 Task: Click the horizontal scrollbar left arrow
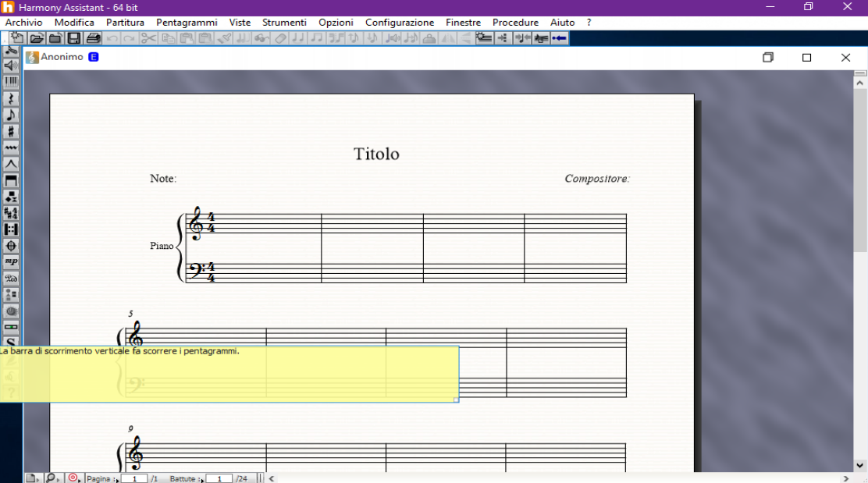[272, 478]
